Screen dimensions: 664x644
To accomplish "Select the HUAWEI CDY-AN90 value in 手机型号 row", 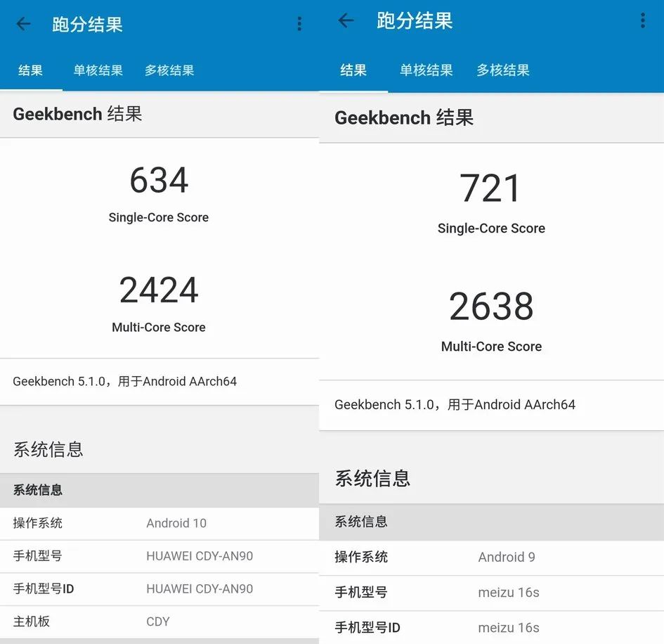I will [x=200, y=556].
